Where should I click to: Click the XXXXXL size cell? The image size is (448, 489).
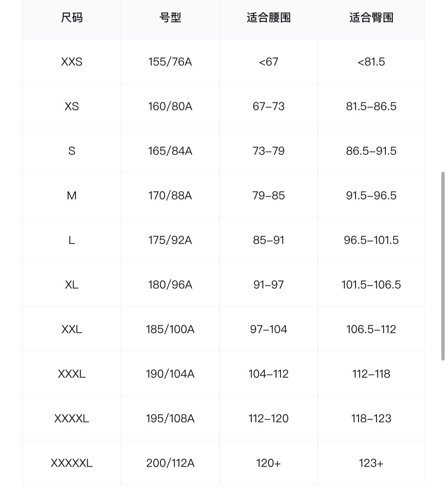coord(72,463)
